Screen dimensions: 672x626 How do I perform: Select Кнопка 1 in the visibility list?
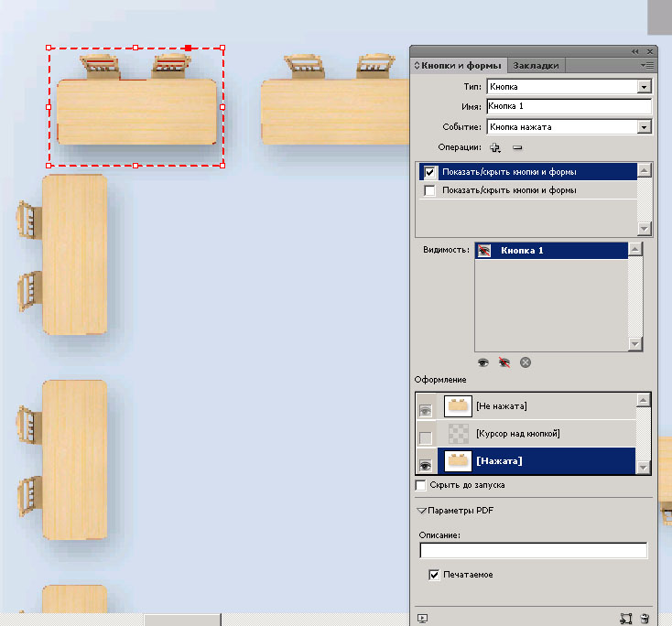551,251
